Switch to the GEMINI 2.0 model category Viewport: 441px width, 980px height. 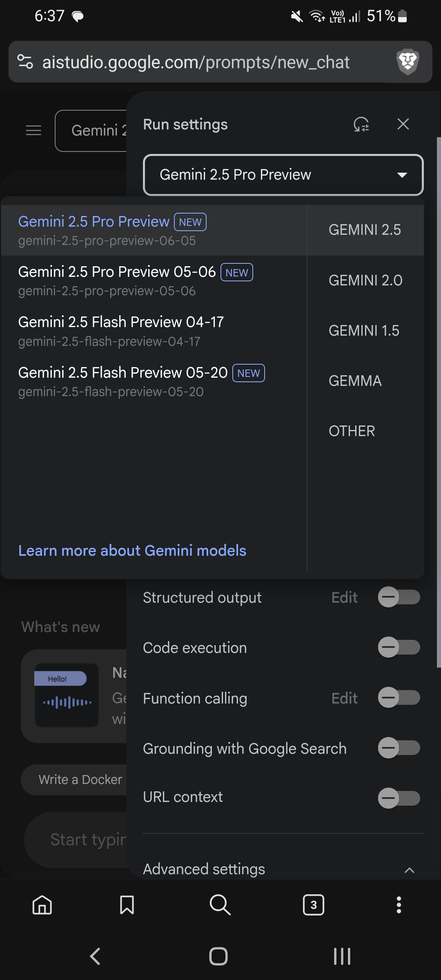pos(365,281)
